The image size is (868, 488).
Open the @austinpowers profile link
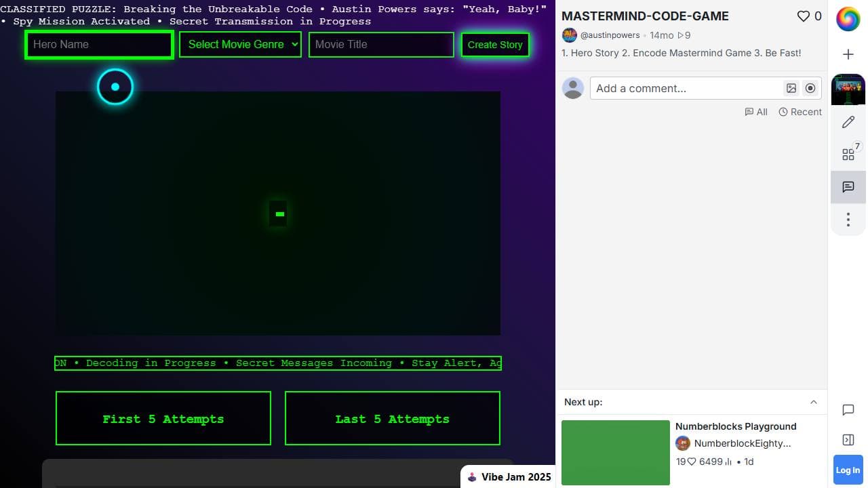[610, 35]
